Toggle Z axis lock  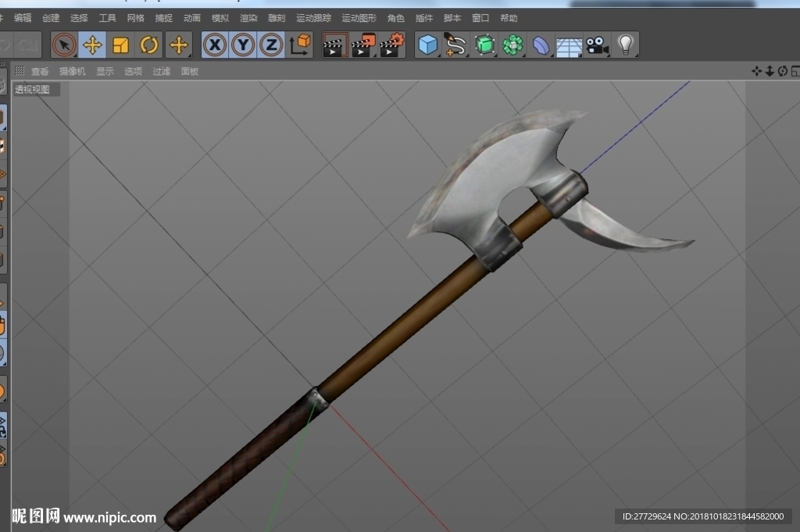[x=271, y=45]
